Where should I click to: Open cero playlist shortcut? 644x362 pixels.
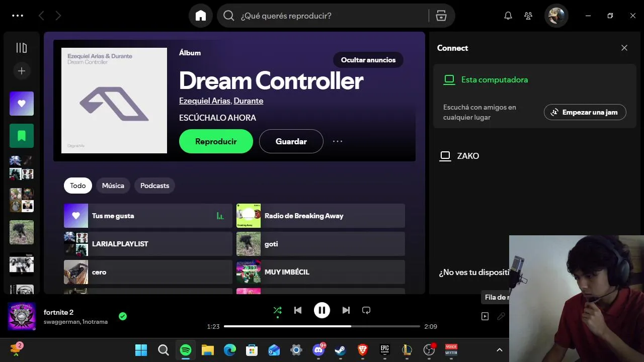148,272
